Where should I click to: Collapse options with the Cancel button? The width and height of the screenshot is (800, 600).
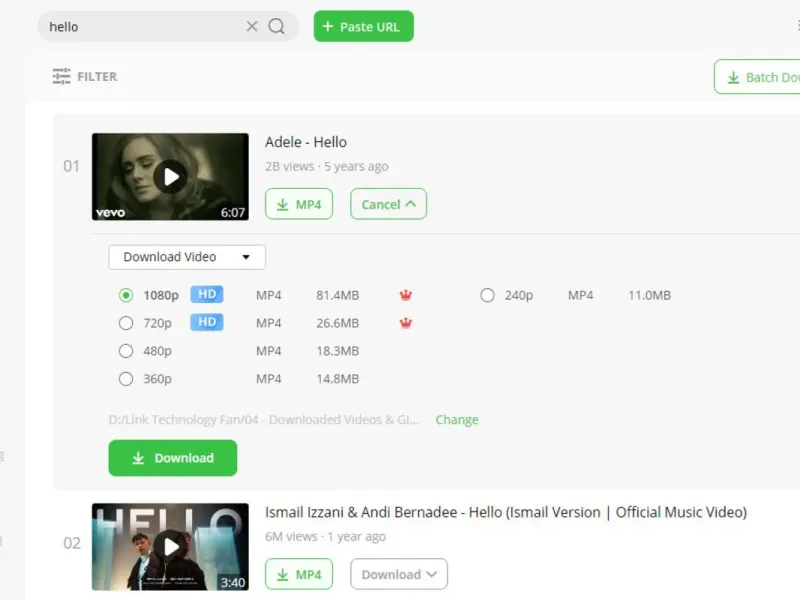[388, 204]
